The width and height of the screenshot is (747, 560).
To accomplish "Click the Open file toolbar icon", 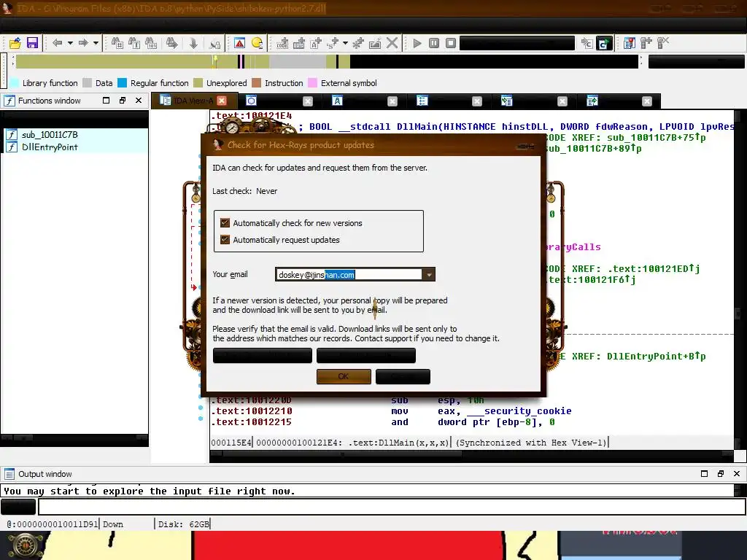I will [15, 43].
